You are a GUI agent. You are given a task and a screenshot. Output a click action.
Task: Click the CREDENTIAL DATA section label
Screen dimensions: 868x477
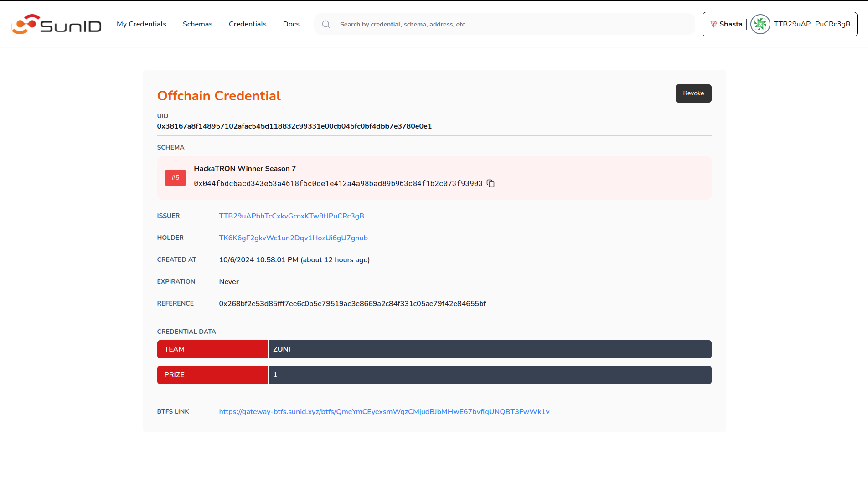(186, 332)
